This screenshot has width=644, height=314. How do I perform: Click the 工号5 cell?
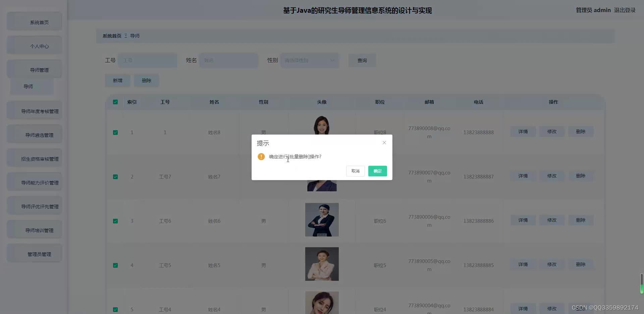coord(165,265)
